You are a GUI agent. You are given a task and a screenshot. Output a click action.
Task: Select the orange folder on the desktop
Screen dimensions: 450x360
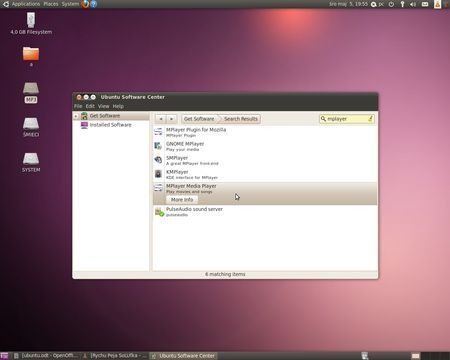tap(31, 54)
